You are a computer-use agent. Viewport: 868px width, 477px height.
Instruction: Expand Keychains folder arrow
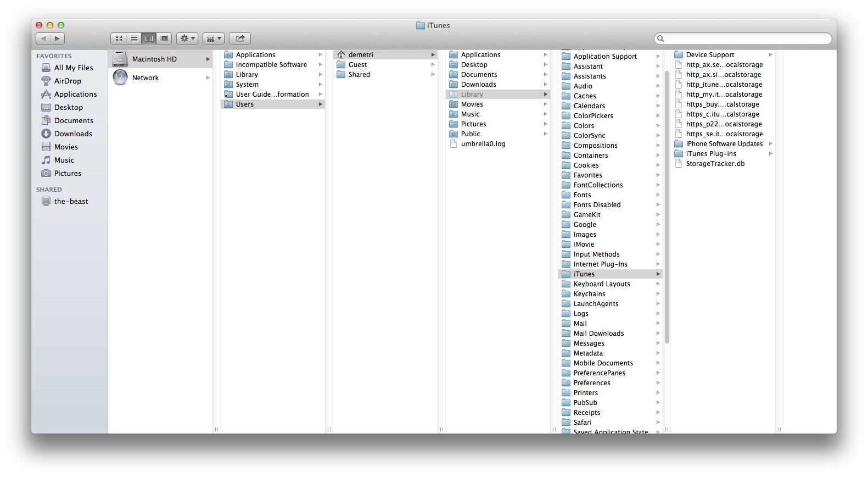[x=658, y=293]
